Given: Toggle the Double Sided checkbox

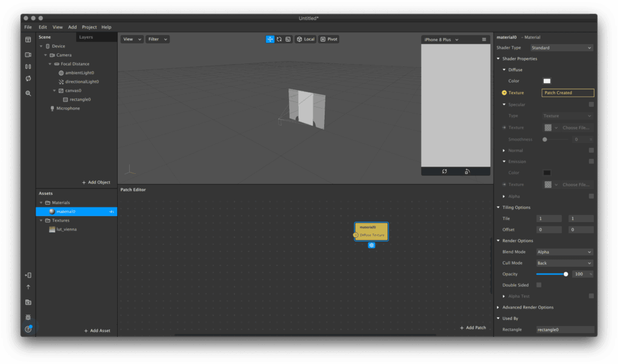Looking at the screenshot, I should (539, 285).
